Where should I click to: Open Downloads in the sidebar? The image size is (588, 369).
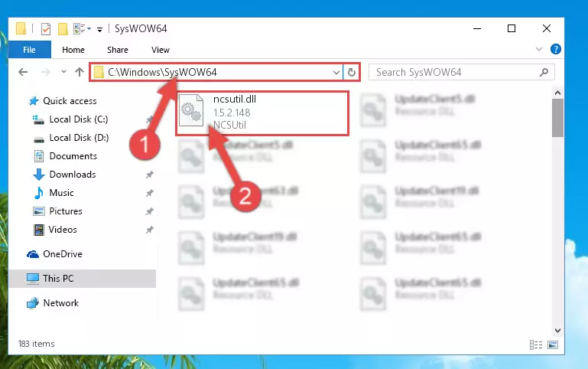pyautogui.click(x=73, y=175)
